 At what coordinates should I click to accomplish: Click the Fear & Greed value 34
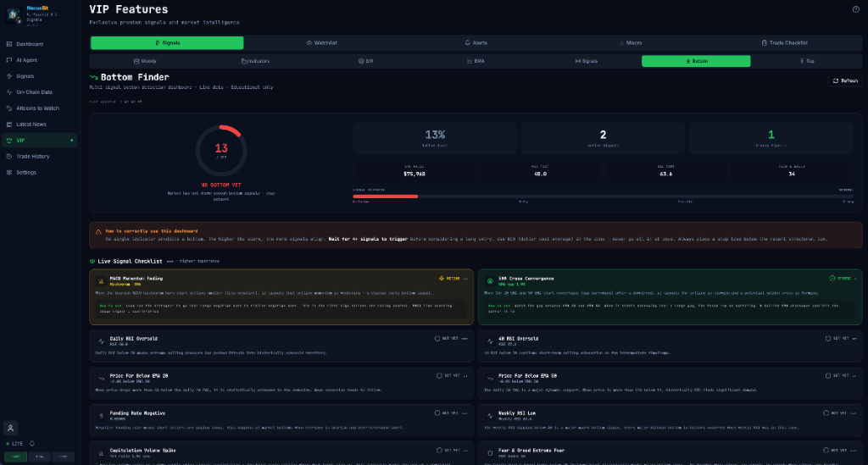(x=792, y=174)
